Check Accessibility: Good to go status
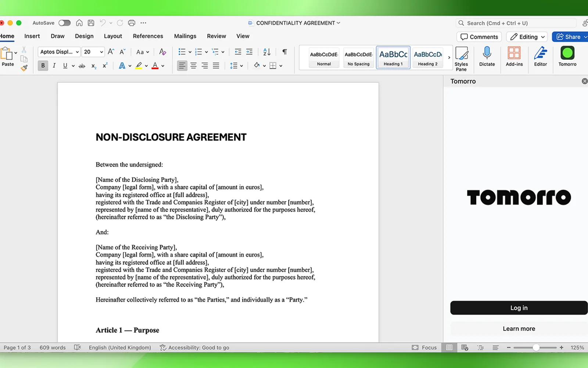The image size is (588, 368). pos(194,347)
